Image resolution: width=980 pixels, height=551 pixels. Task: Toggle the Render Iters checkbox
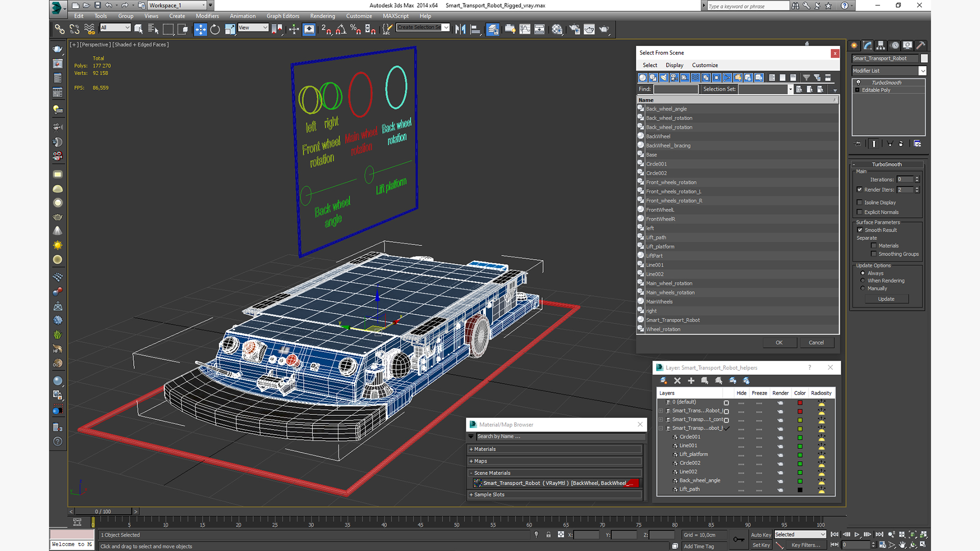(x=860, y=190)
